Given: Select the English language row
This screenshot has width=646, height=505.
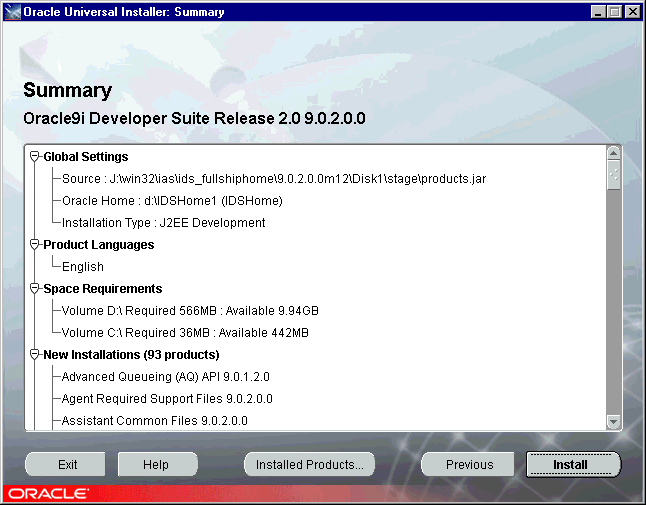Looking at the screenshot, I should click(x=83, y=267).
